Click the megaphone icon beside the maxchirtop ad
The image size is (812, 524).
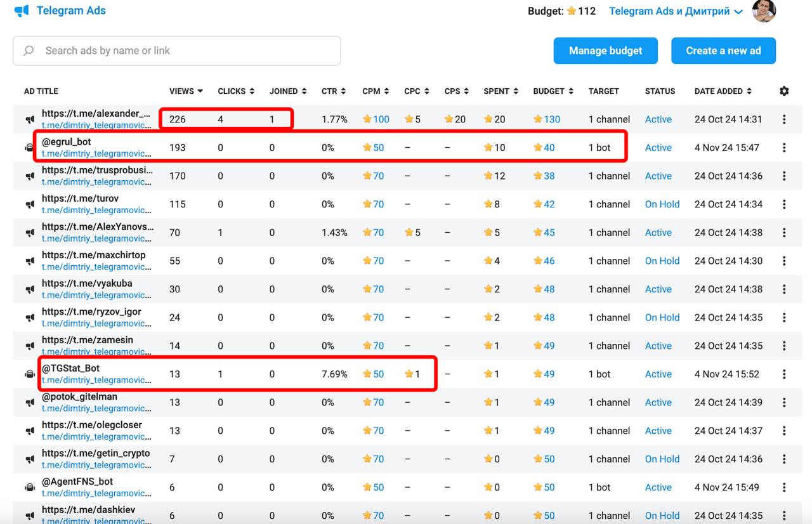point(30,261)
